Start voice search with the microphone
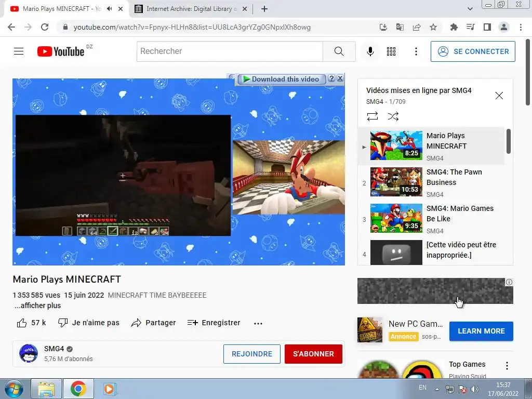The image size is (532, 399). (x=370, y=51)
